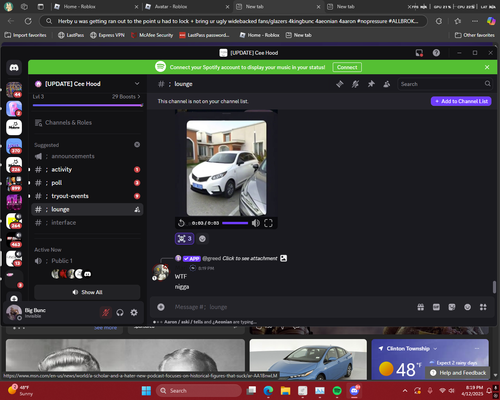Viewport: 500px width, 400px height.
Task: Open Discord direct messages home icon
Action: coord(14,68)
